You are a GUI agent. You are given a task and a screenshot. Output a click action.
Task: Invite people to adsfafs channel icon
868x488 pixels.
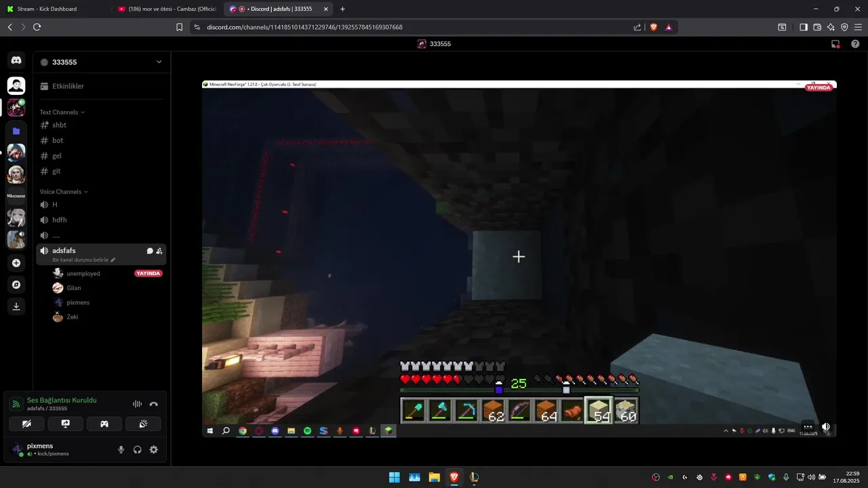tap(159, 251)
